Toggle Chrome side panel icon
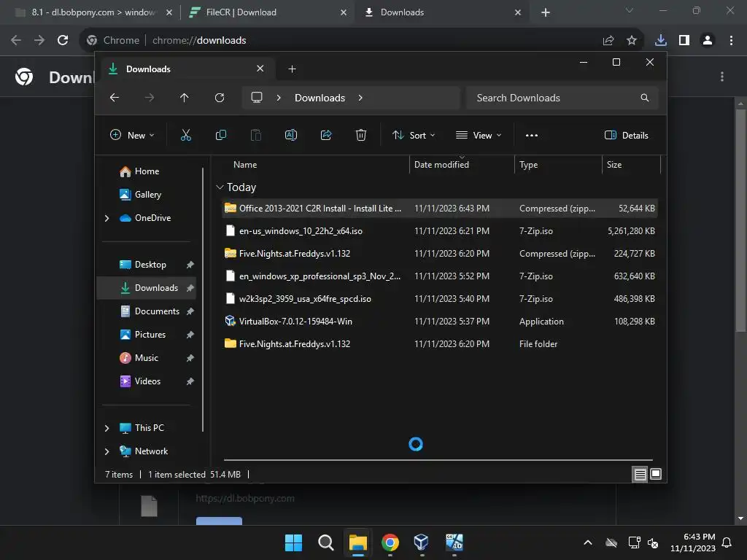 pos(684,40)
